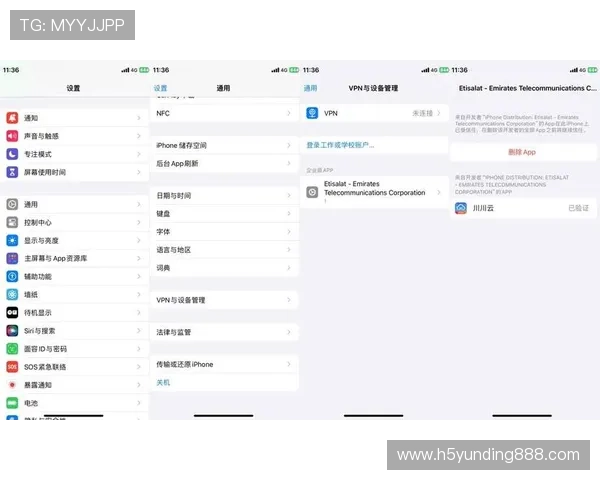Select 屏幕使用时间 label
Screen dimensions: 600x480
pyautogui.click(x=45, y=172)
